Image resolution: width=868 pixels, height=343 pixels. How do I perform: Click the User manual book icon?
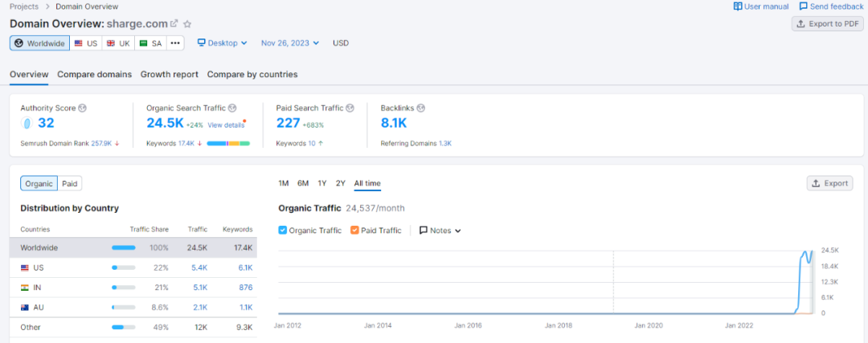click(737, 6)
